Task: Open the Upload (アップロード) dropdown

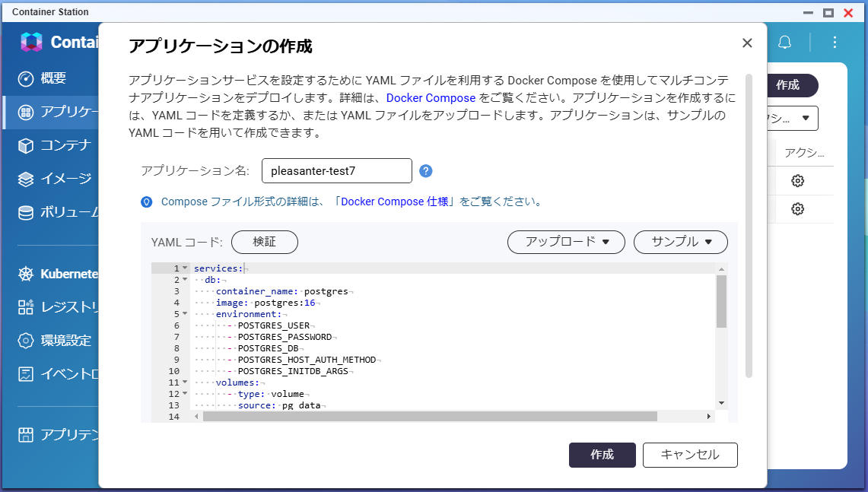Action: pos(566,242)
